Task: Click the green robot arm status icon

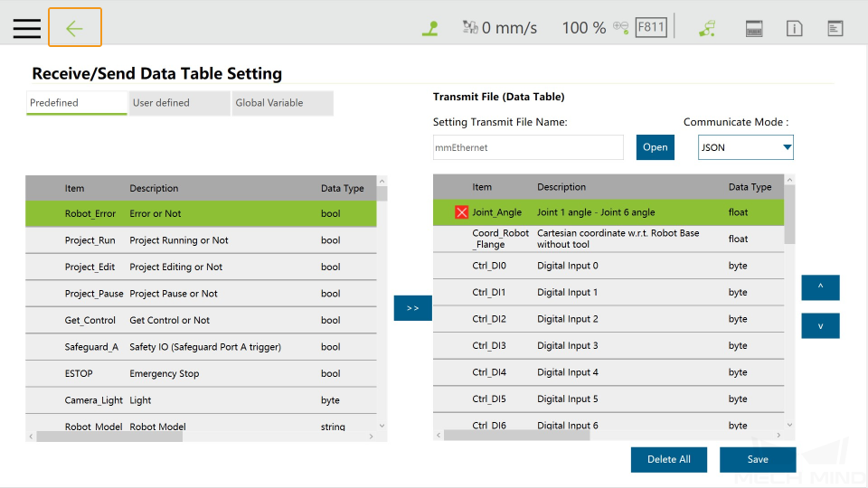Action: (x=430, y=28)
